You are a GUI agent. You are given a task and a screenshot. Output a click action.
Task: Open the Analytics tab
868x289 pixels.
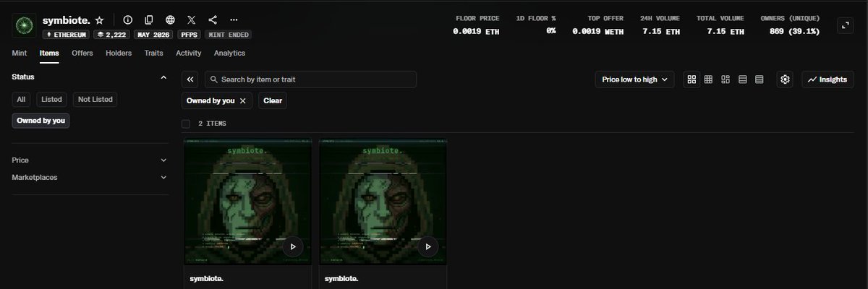229,53
